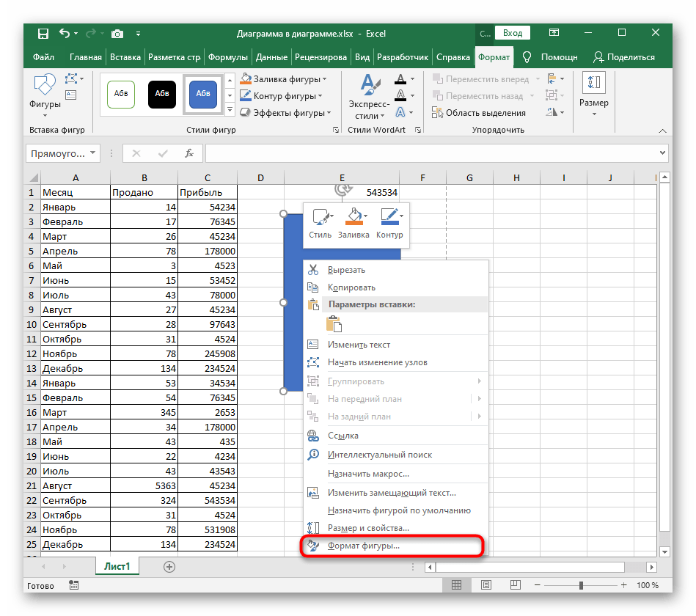Click Область выделения button

coord(479,113)
